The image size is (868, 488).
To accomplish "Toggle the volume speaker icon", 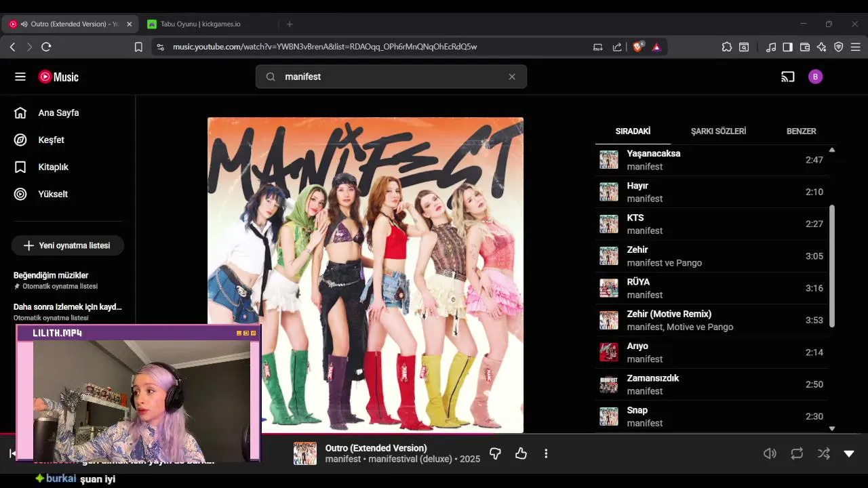I will click(770, 453).
